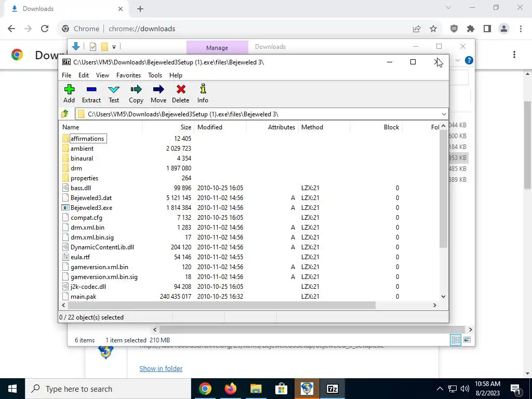The height and width of the screenshot is (399, 532).
Task: Reload the Chrome downloads page
Action: point(45,29)
